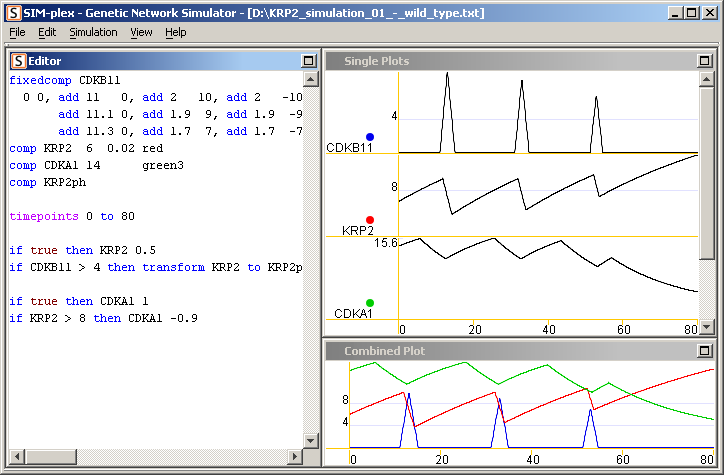Click the blue CDKB11 plot marker dot
This screenshot has height=475, width=724.
[370, 137]
